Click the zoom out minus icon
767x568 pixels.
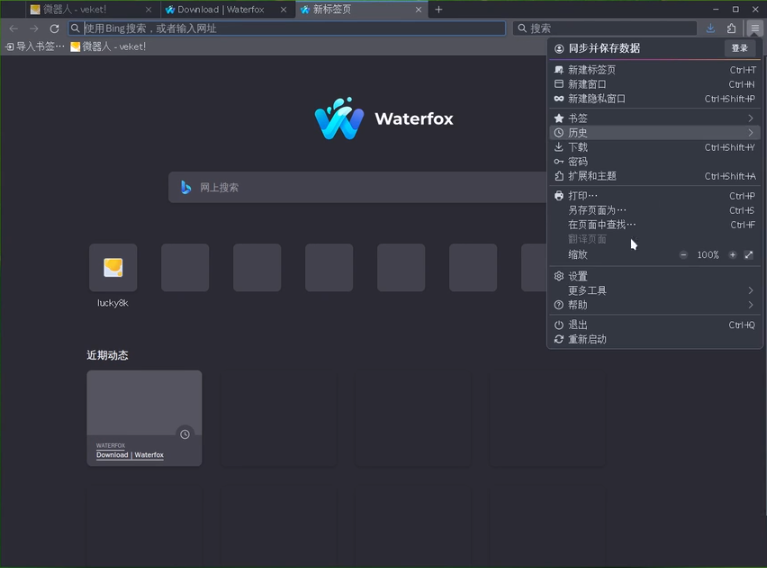click(x=683, y=255)
